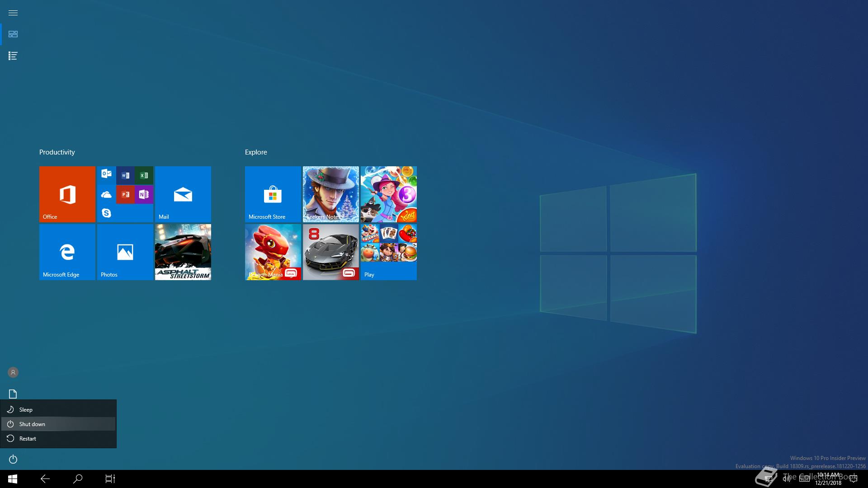Viewport: 868px width, 488px height.
Task: Launch PowerPoint from the small tile
Action: click(125, 194)
